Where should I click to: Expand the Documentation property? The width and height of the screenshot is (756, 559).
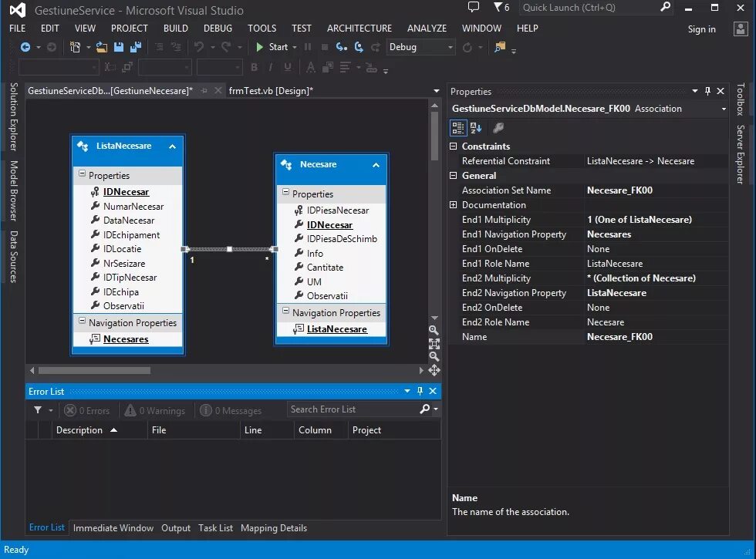click(454, 205)
